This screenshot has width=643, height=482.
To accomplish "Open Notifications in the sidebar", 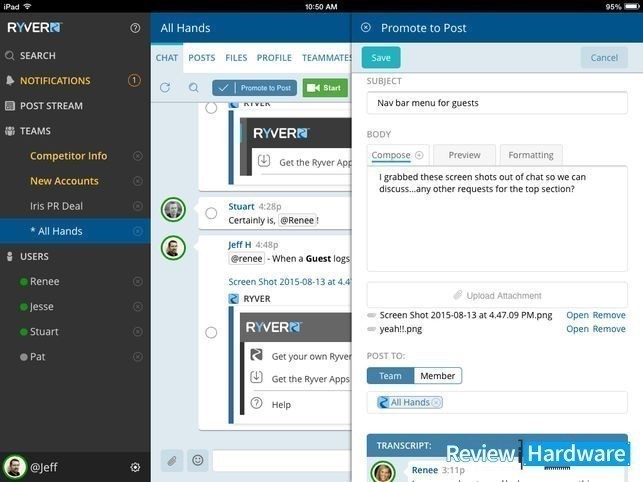I will click(x=55, y=81).
